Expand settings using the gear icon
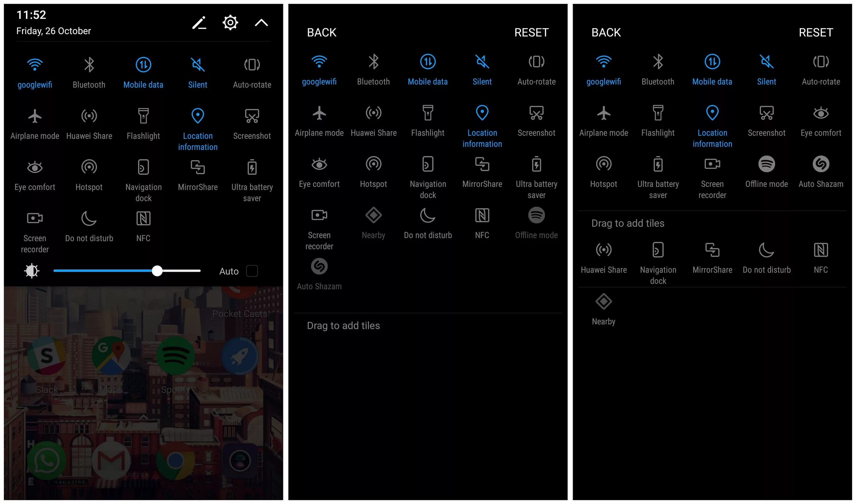The width and height of the screenshot is (856, 504). tap(229, 22)
